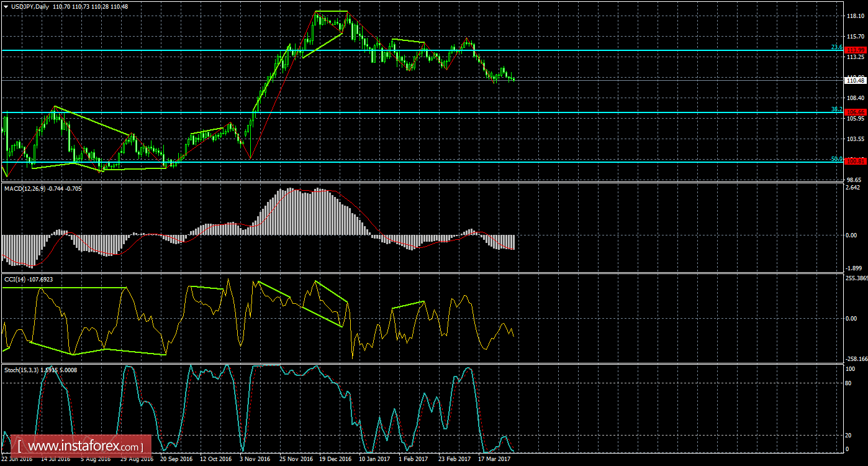Click the 108.40 price axis label

856,98
